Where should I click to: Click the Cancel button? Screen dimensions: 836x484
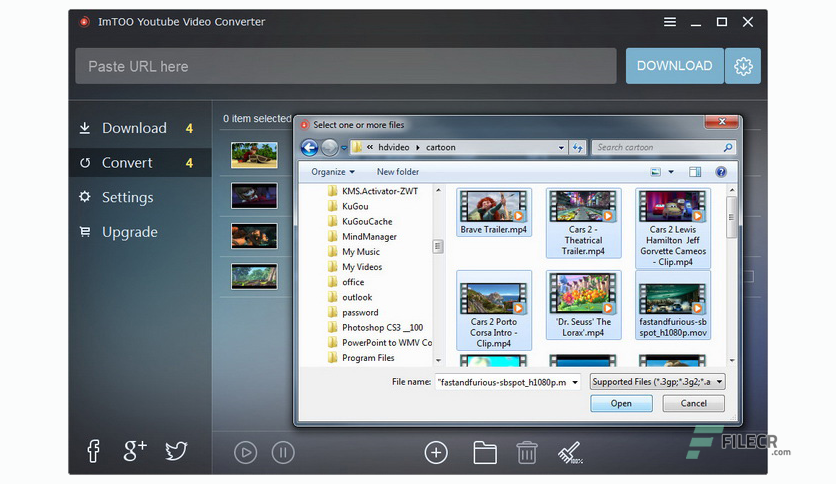(693, 404)
